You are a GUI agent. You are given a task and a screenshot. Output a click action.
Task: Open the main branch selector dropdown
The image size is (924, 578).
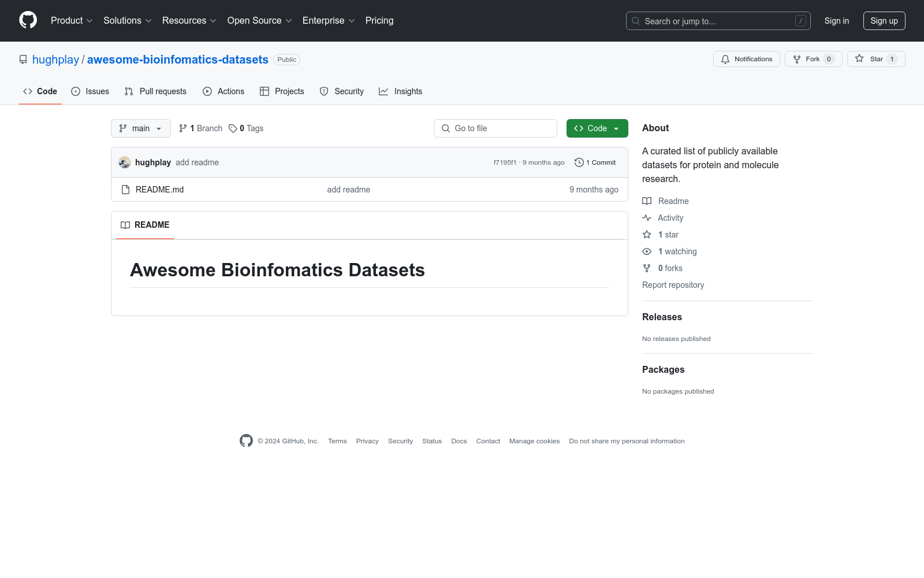click(x=141, y=128)
